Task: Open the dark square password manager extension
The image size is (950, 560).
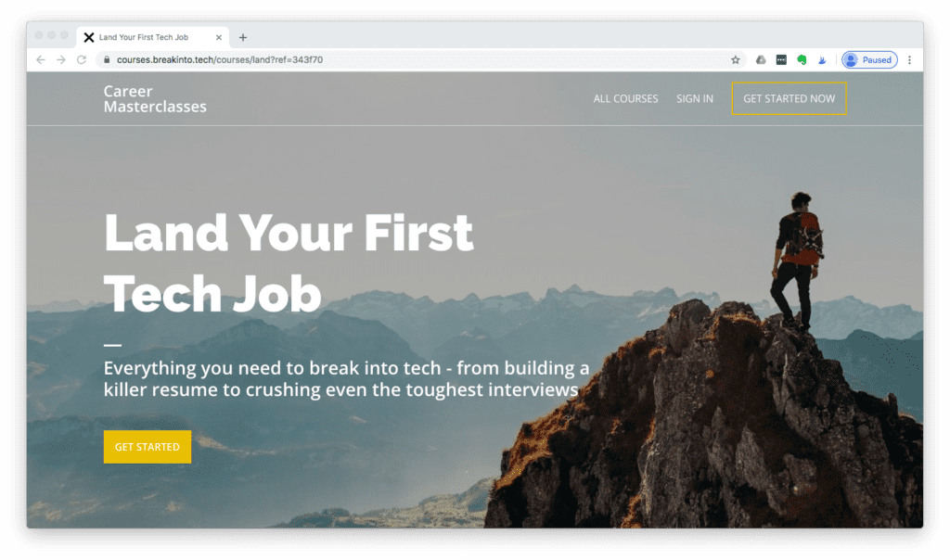Action: (x=781, y=60)
